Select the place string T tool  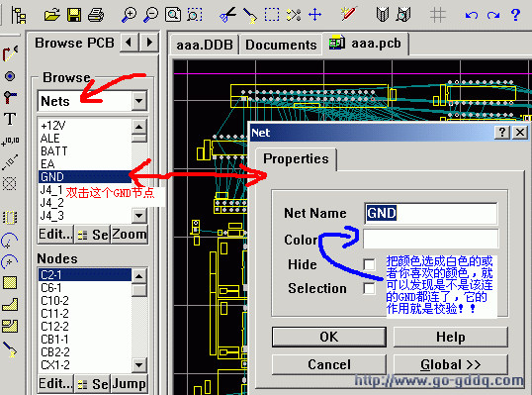pos(10,119)
